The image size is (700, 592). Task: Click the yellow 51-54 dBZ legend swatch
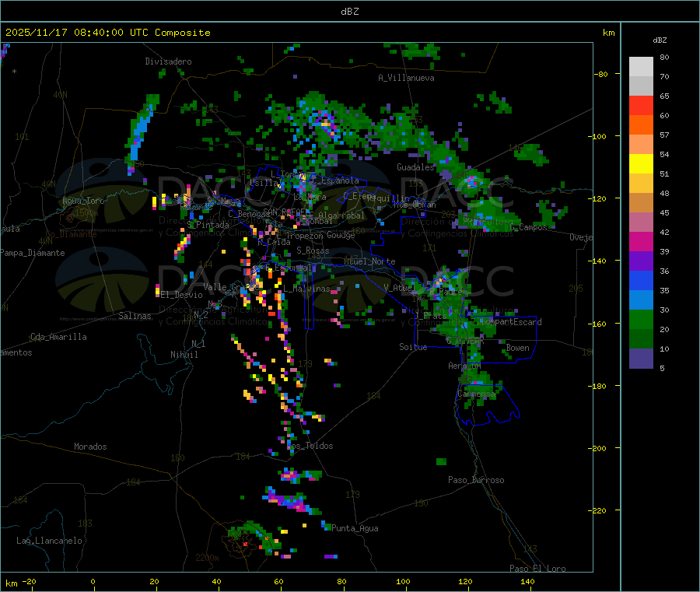coord(641,164)
